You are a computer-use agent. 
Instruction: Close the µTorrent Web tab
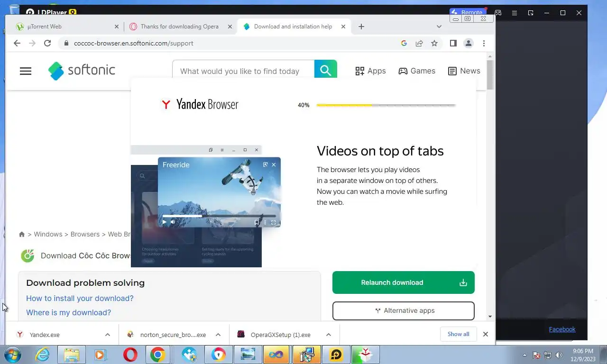coord(117,27)
